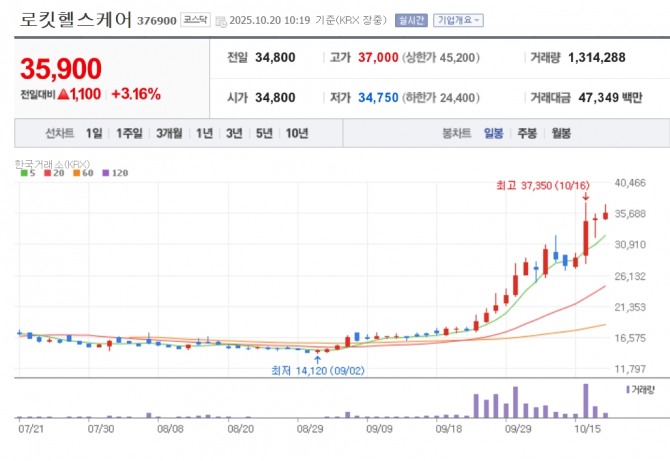
Task: Select the 3개월 line chart tab
Action: point(169,133)
